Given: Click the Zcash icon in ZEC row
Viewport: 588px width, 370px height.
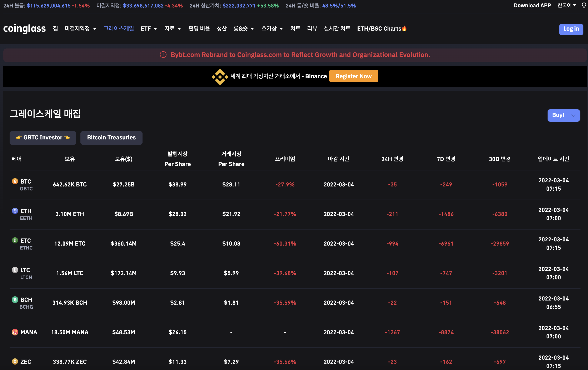Looking at the screenshot, I should point(15,361).
